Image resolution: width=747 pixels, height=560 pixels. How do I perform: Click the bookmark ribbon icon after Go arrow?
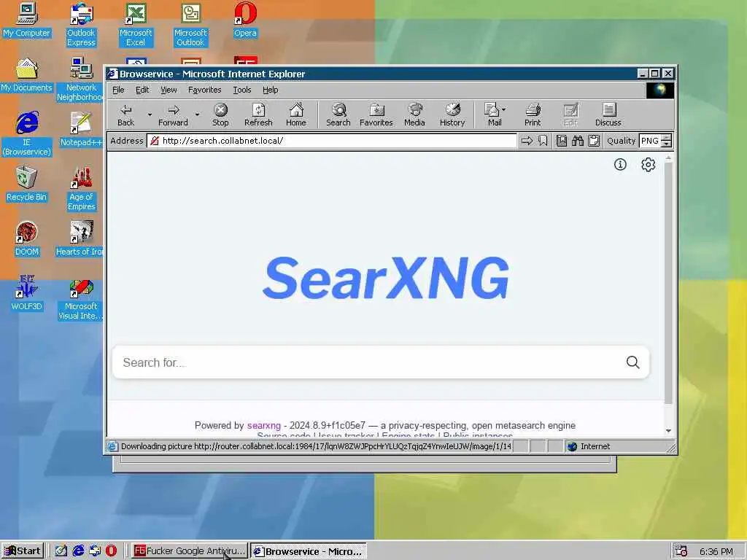coord(543,141)
